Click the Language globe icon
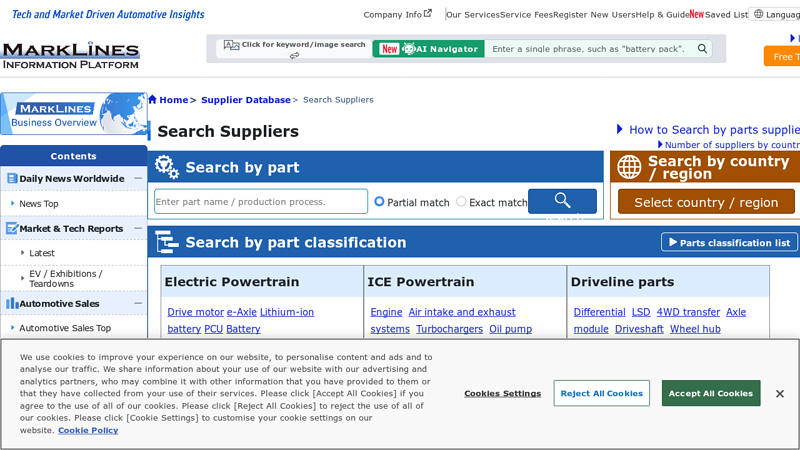 coord(759,14)
